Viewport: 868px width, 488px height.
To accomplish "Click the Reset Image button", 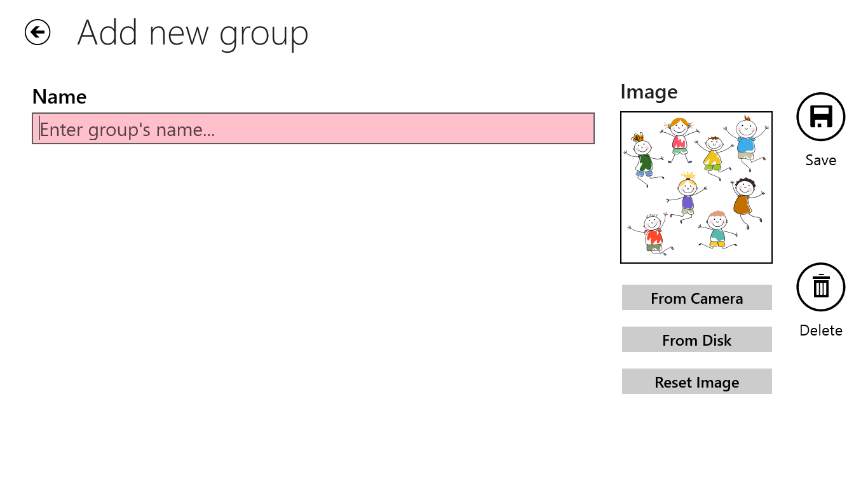I will [x=696, y=382].
